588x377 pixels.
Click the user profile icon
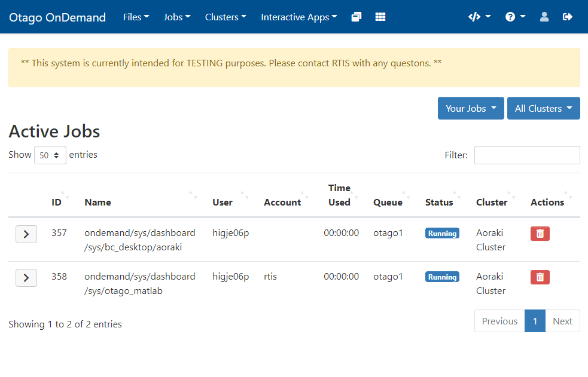tap(544, 17)
